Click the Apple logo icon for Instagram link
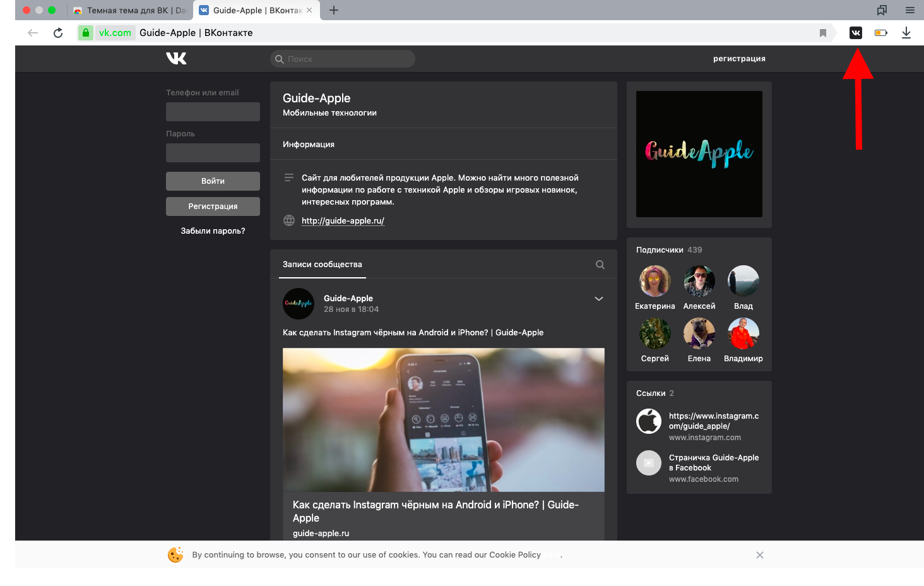The height and width of the screenshot is (586, 924). [x=649, y=421]
